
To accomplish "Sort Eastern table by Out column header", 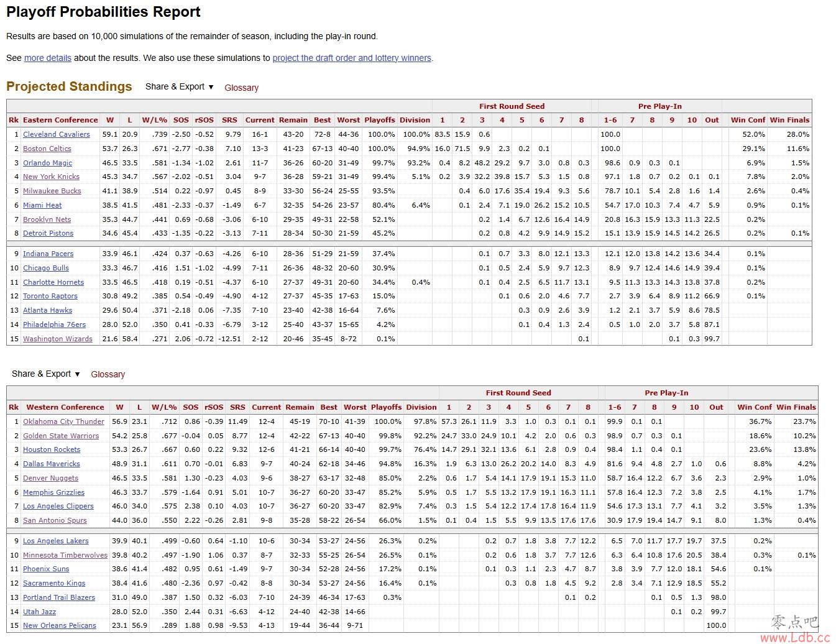I will 712,120.
